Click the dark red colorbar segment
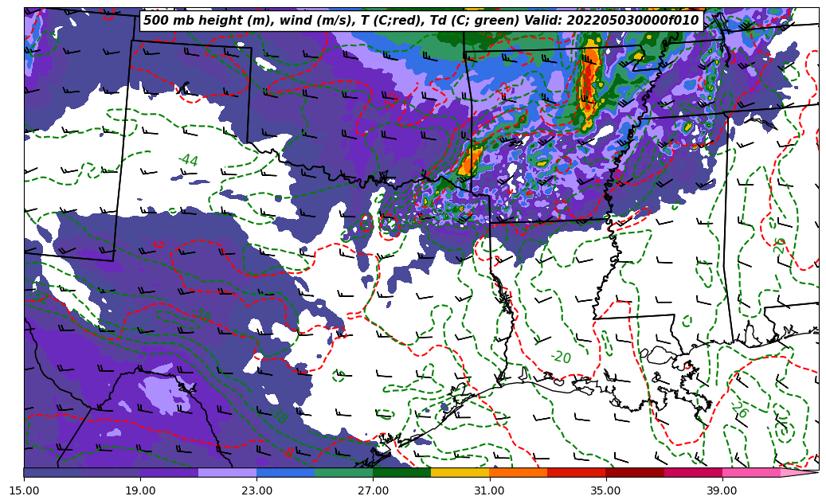This screenshot has width=826, height=504. [634, 472]
